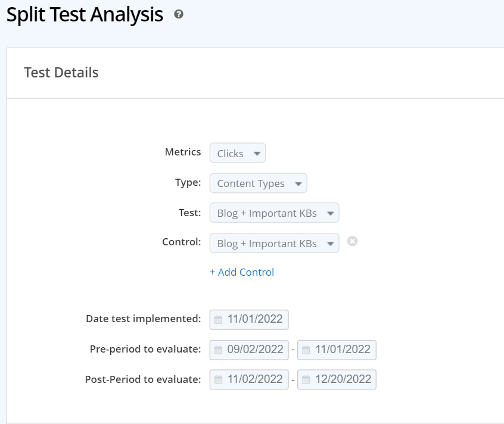This screenshot has width=504, height=424.
Task: Click the + Add Control link
Action: click(242, 272)
